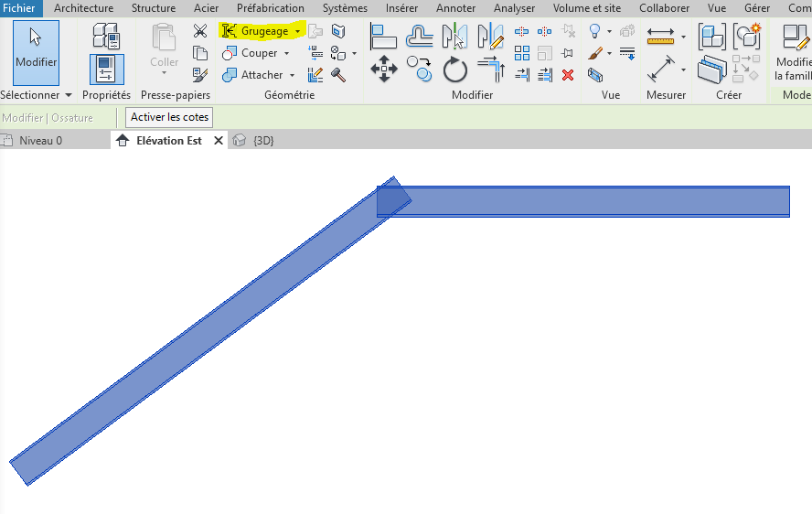Select the Copy tool with two circles
The image size is (812, 514).
(419, 69)
